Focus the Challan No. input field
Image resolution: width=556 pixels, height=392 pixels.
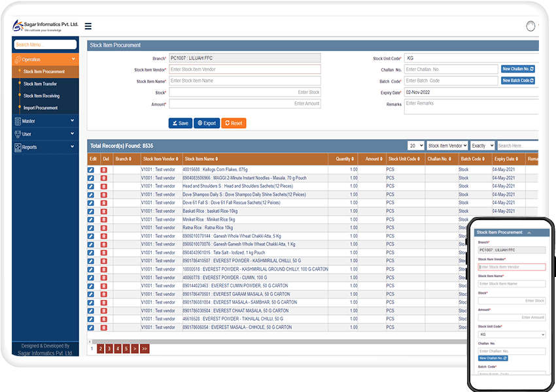coord(451,69)
